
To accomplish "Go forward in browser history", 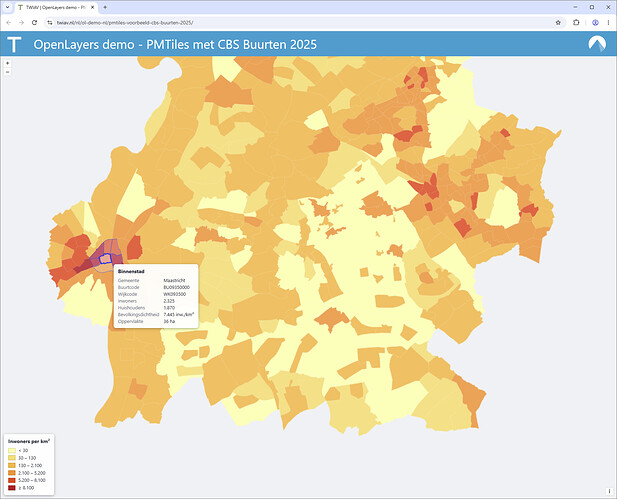I will click(22, 23).
